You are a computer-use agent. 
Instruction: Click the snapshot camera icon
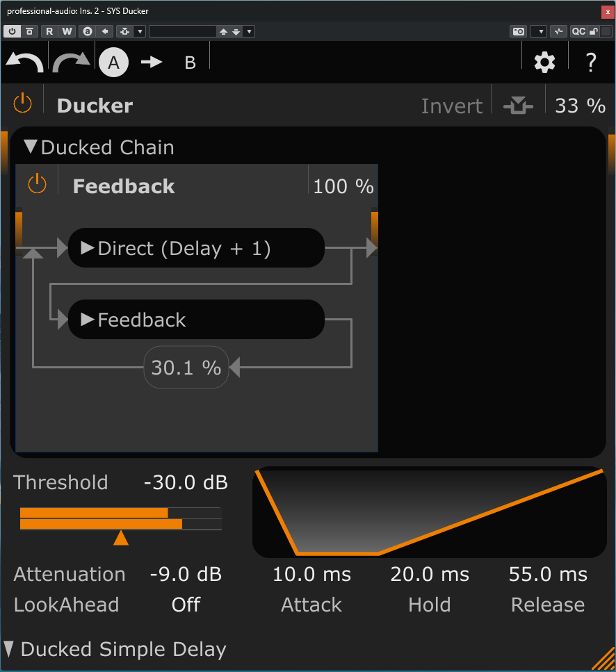coord(518,31)
